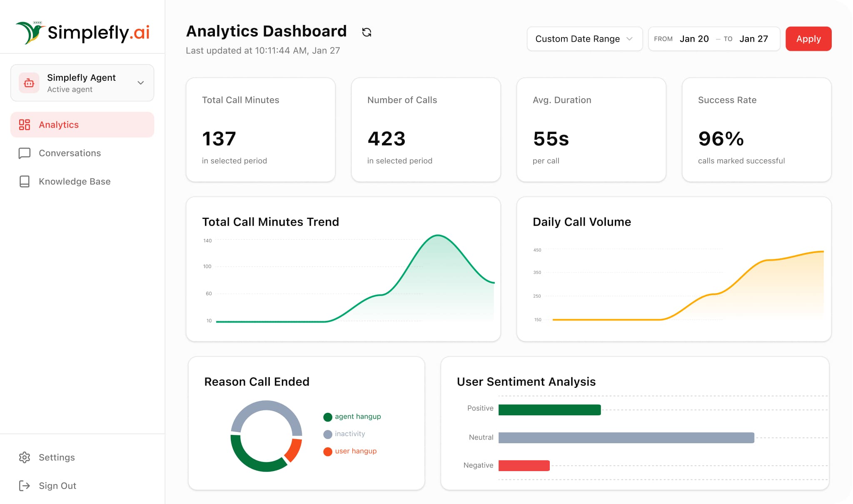
Task: Expand the Simplefly Agent selector chevron
Action: pyautogui.click(x=140, y=82)
